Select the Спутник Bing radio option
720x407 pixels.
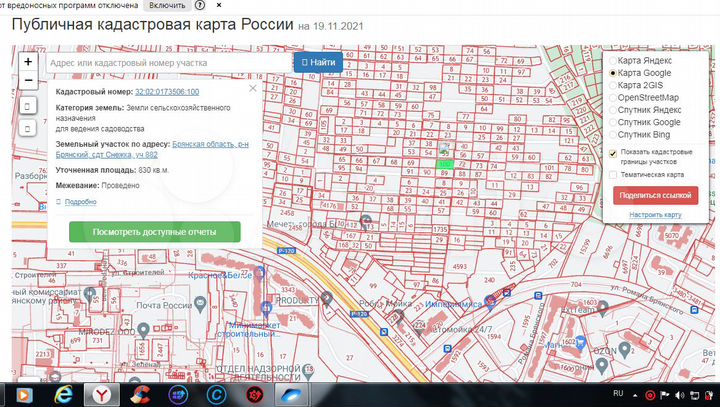click(613, 135)
